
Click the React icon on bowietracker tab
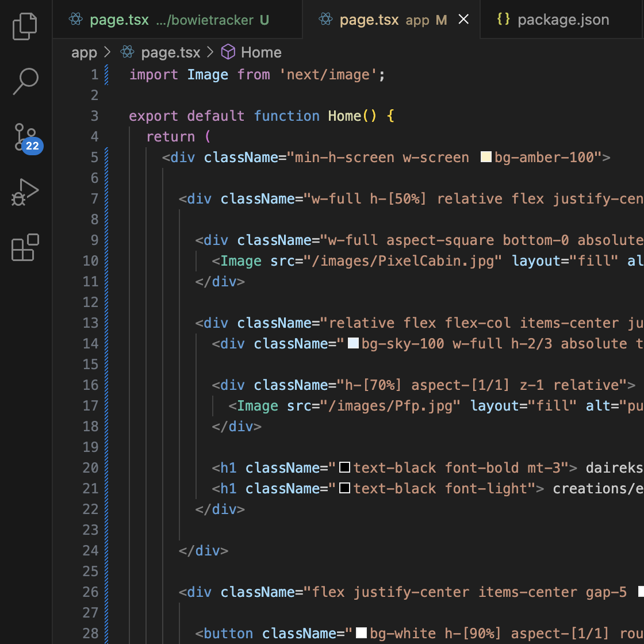coord(75,20)
